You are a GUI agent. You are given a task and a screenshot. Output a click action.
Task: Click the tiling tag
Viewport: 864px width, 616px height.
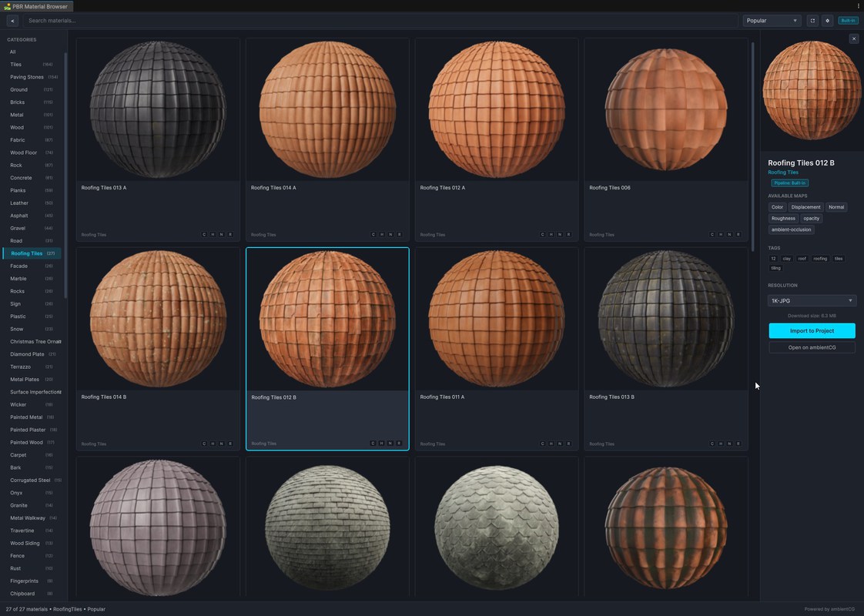[775, 268]
